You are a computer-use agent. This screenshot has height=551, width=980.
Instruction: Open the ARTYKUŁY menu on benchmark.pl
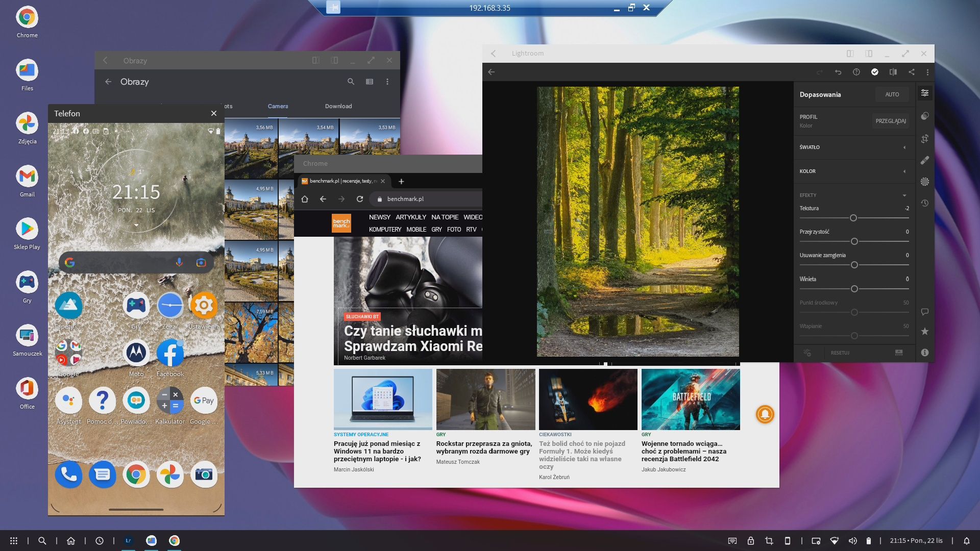(411, 217)
